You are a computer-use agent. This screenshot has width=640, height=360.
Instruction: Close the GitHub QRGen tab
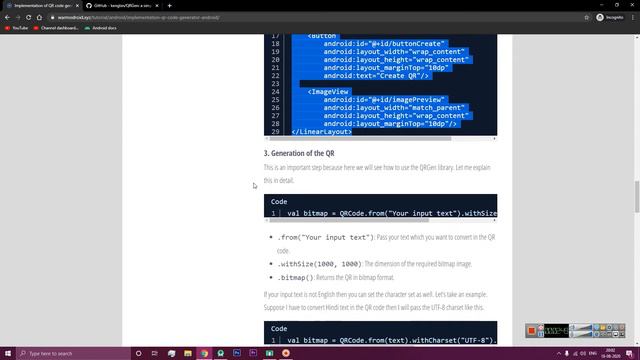tap(157, 6)
